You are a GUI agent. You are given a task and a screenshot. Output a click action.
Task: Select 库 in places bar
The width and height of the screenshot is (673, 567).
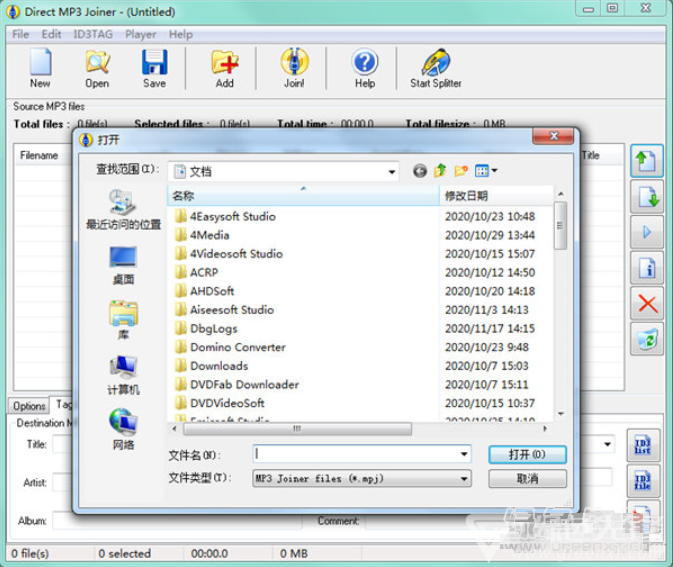[x=124, y=320]
